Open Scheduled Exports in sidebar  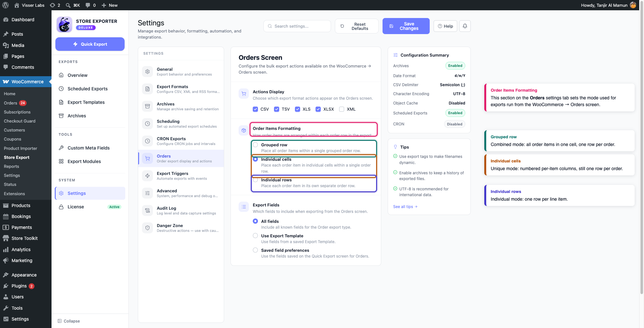(90, 89)
